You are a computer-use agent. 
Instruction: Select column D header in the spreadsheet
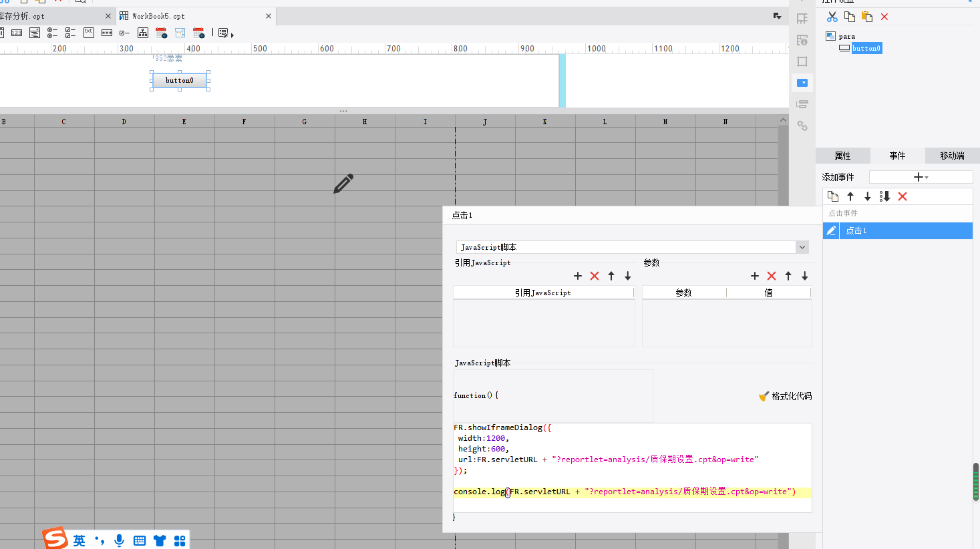coord(124,122)
